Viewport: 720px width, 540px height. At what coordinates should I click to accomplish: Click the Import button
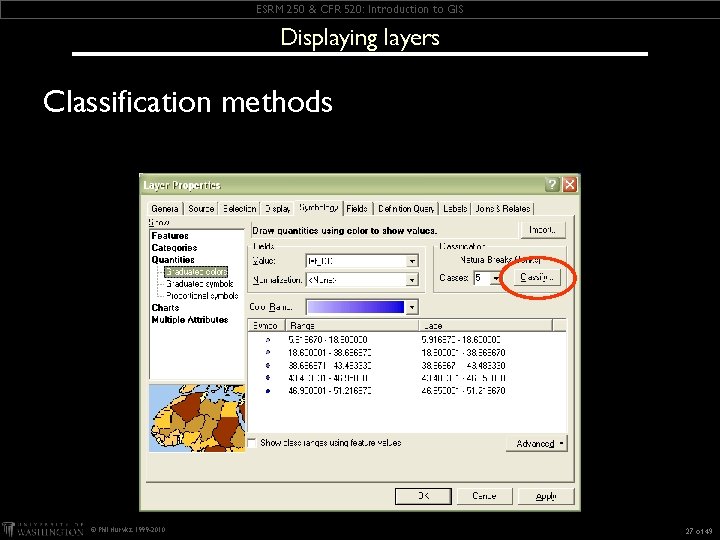[543, 230]
